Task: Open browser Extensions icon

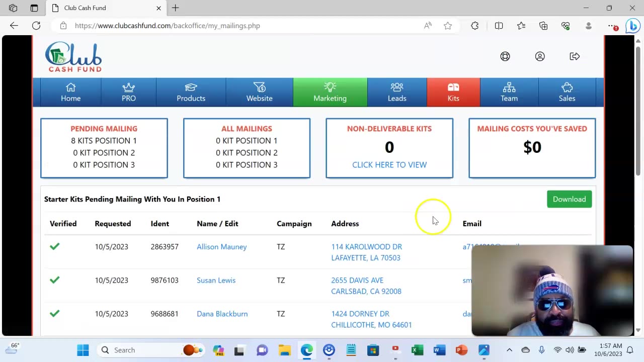Action: tap(475, 26)
